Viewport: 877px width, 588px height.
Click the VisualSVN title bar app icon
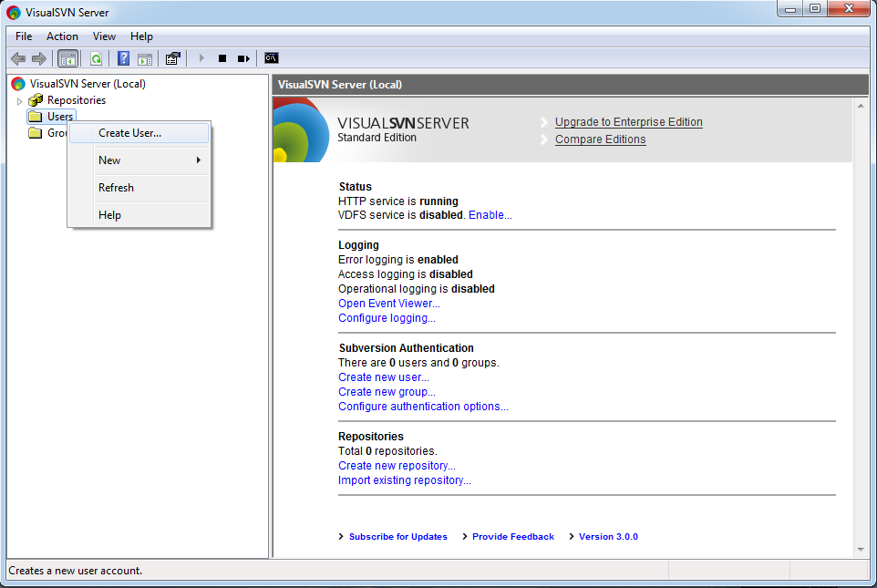(14, 13)
